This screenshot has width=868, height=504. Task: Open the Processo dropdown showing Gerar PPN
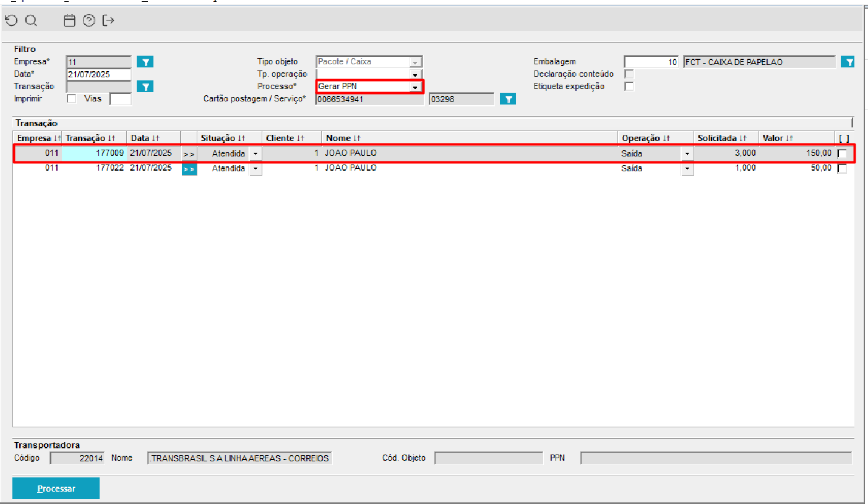(416, 87)
